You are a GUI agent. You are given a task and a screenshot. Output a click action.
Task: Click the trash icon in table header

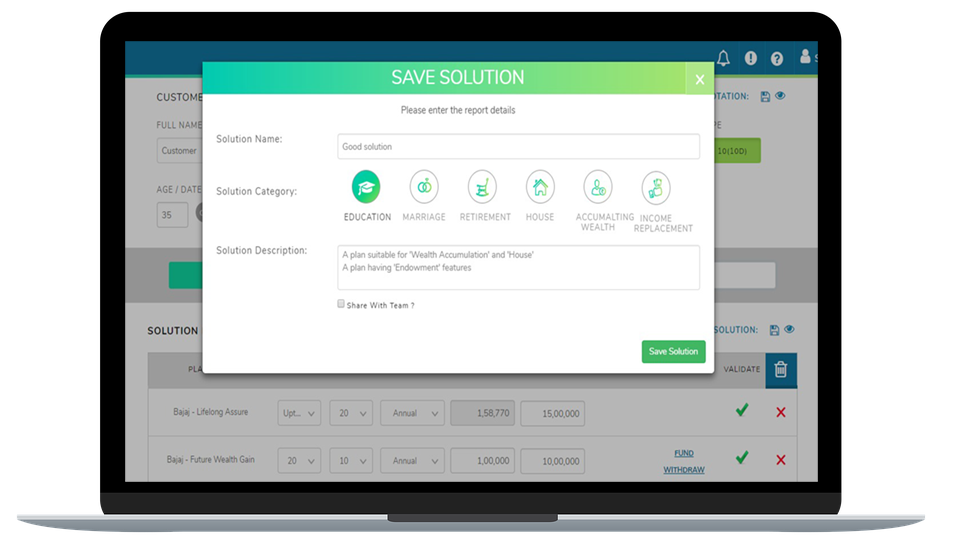tap(781, 370)
